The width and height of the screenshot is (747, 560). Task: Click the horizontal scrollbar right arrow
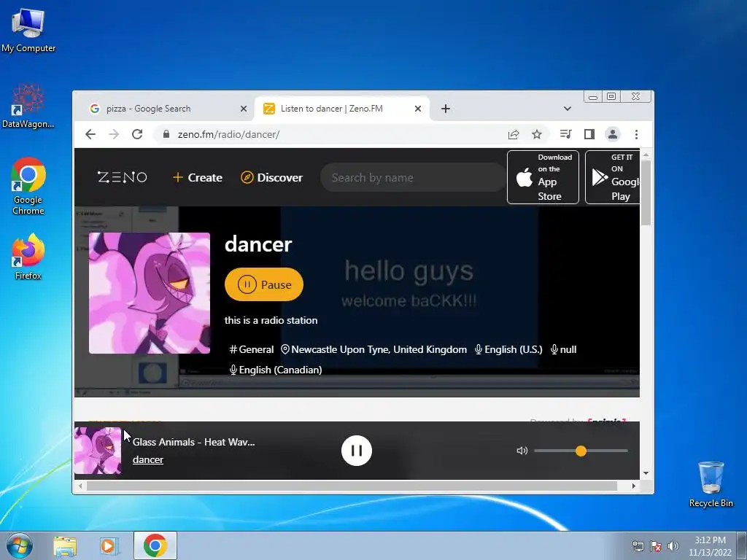(x=634, y=486)
